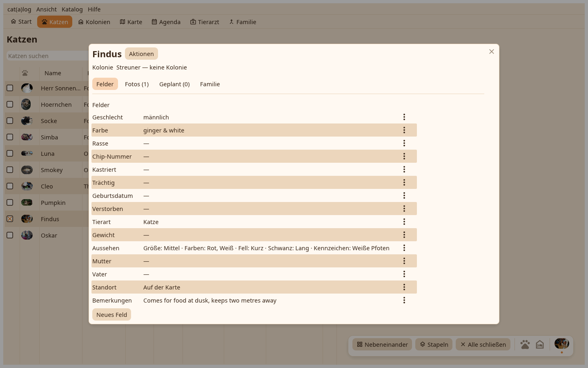Screen dimensions: 588x368
Task: Go to the Tierarzt section
Action: click(205, 22)
